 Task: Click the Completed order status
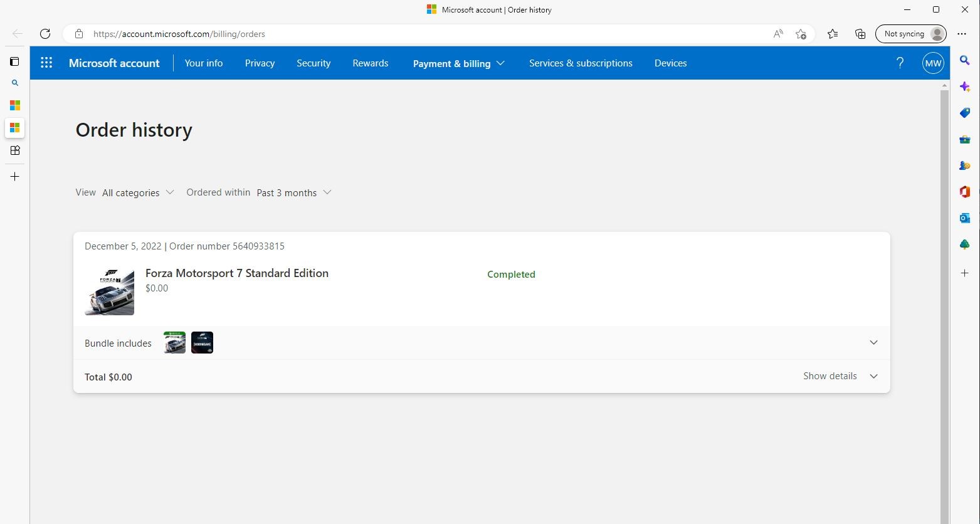tap(511, 275)
